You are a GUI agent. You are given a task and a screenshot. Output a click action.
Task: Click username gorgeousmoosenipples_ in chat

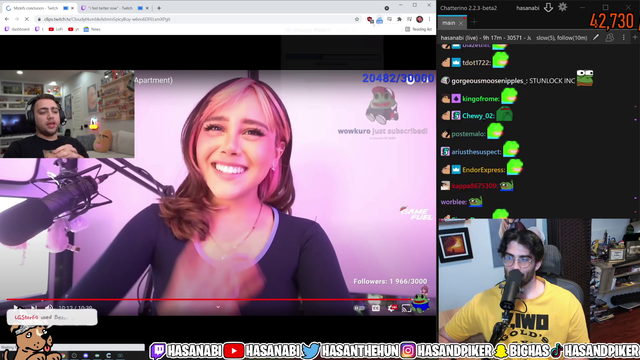point(489,81)
